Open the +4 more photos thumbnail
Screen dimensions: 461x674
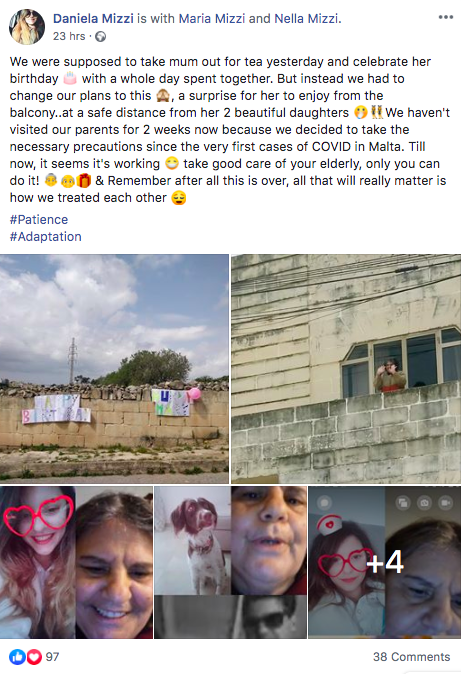click(384, 562)
